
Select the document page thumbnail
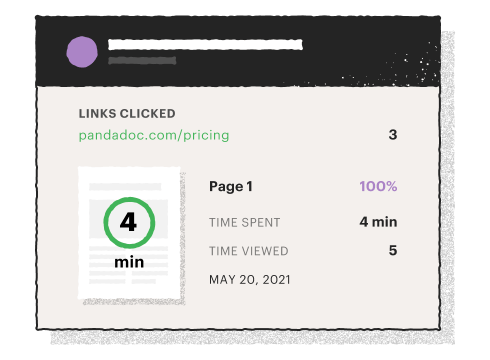click(x=129, y=233)
